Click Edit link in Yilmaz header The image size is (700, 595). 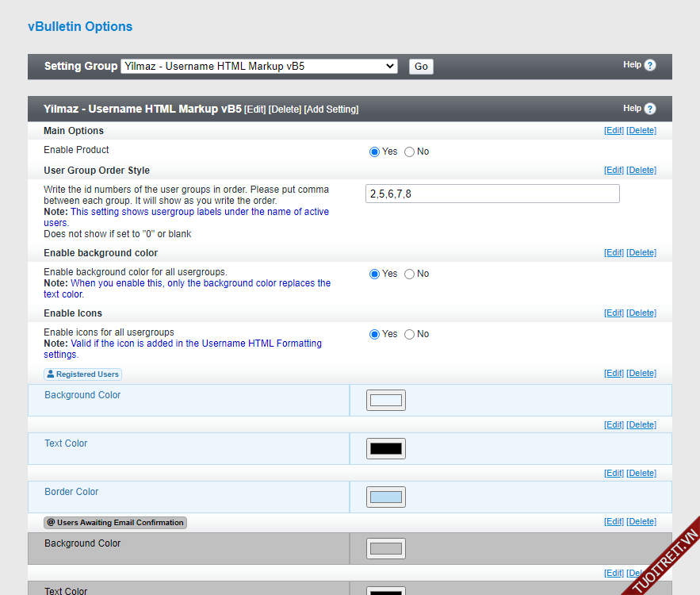(x=254, y=109)
